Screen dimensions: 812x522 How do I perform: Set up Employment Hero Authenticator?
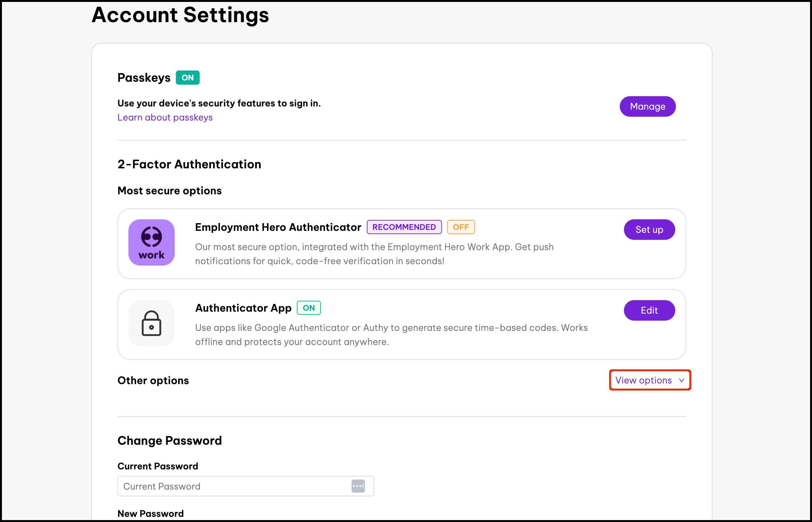649,230
